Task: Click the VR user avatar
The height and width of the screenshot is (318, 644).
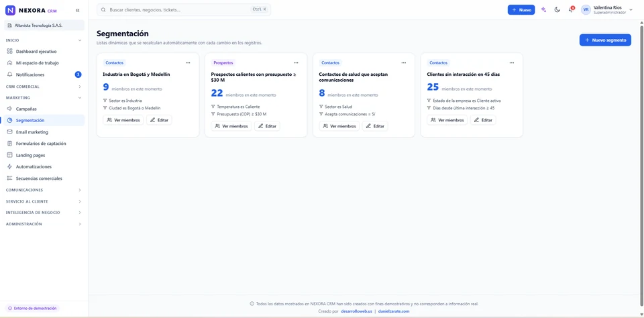Action: pyautogui.click(x=586, y=10)
